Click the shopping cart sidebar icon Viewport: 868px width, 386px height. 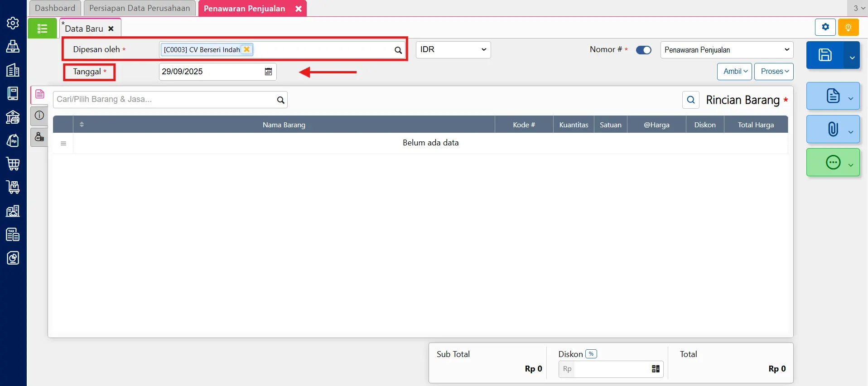13,164
